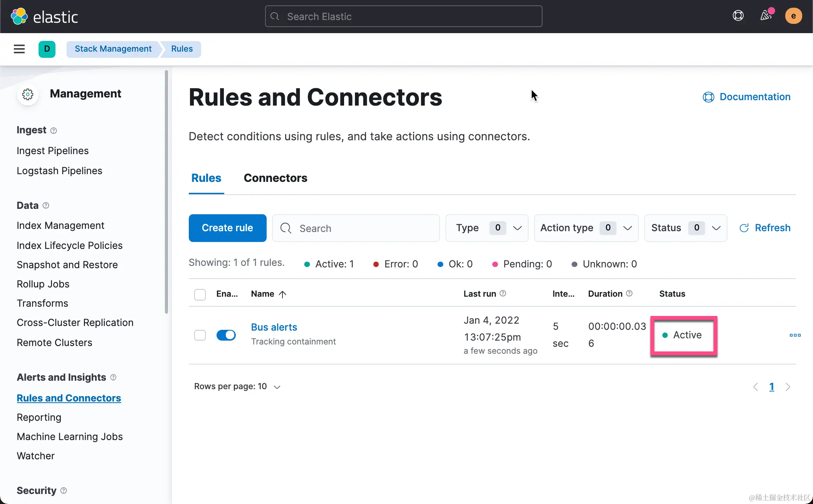
Task: Open the newsfeed celebration icon
Action: 766,16
